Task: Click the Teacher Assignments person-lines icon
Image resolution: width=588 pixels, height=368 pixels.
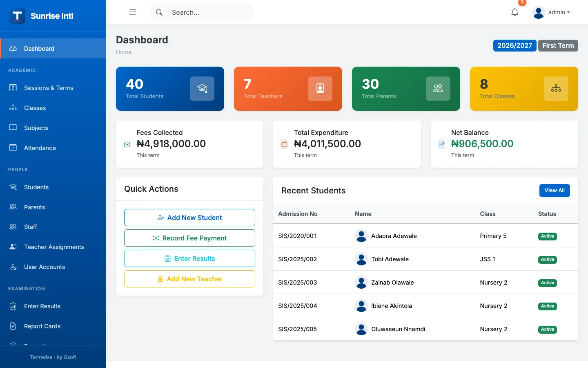Action: coord(13,247)
